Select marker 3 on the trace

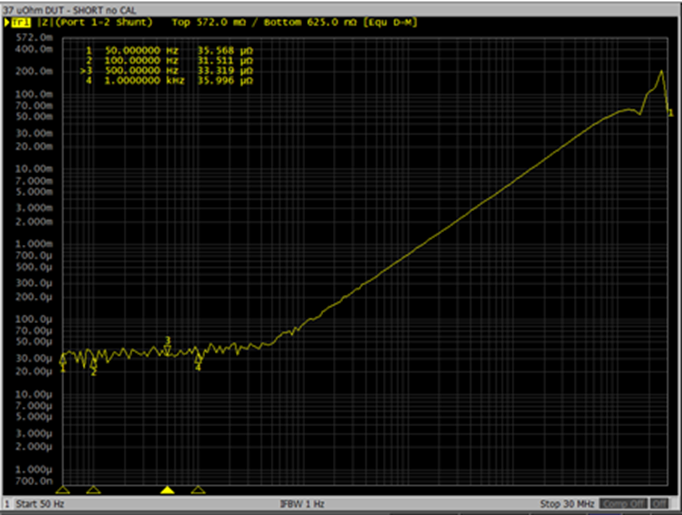[x=167, y=347]
